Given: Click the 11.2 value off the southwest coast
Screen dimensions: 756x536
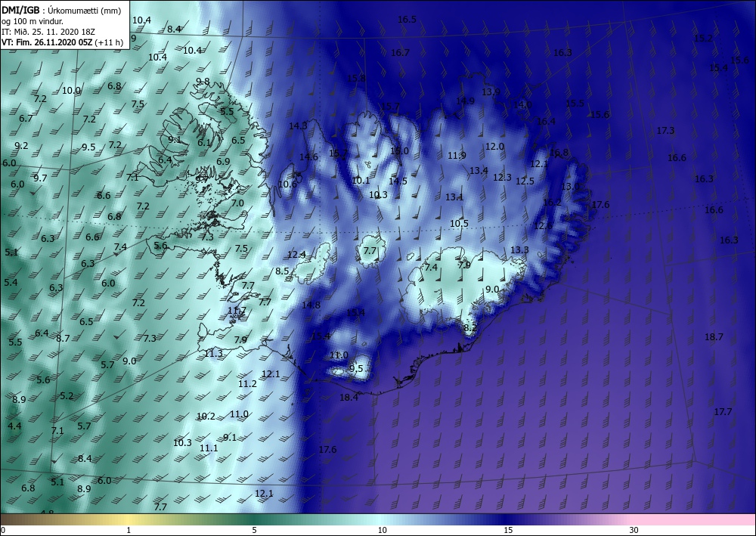Looking at the screenshot, I should tap(247, 384).
